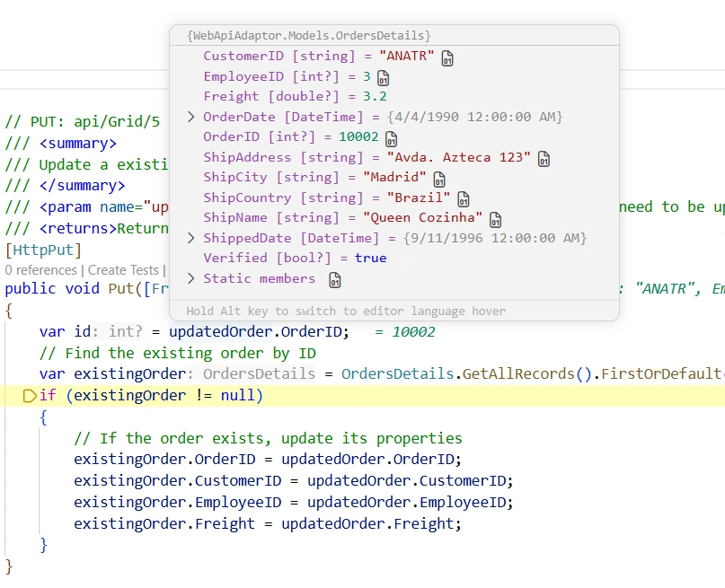The height and width of the screenshot is (588, 725).
Task: Expand the OrderDate DateTime entry
Action: (x=191, y=117)
